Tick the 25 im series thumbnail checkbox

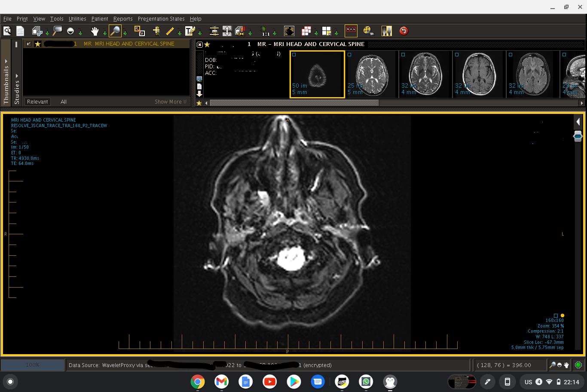pyautogui.click(x=349, y=55)
